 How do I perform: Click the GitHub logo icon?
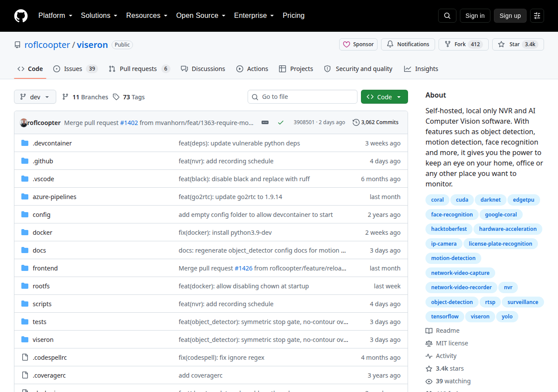(x=21, y=16)
